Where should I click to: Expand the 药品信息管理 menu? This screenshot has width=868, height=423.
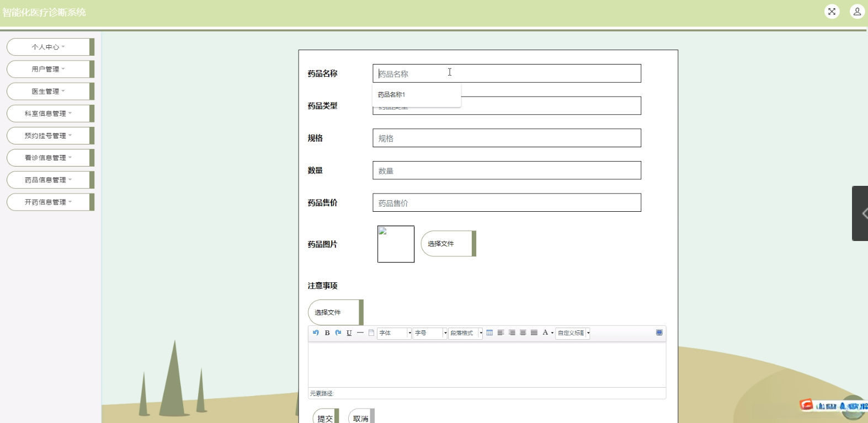50,180
